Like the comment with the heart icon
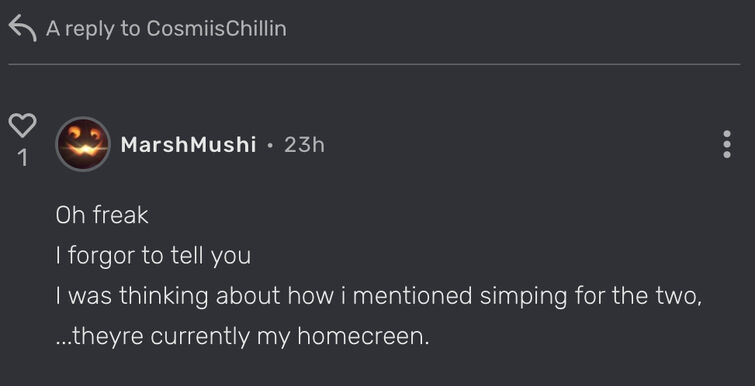The height and width of the screenshot is (386, 755). coord(22,125)
